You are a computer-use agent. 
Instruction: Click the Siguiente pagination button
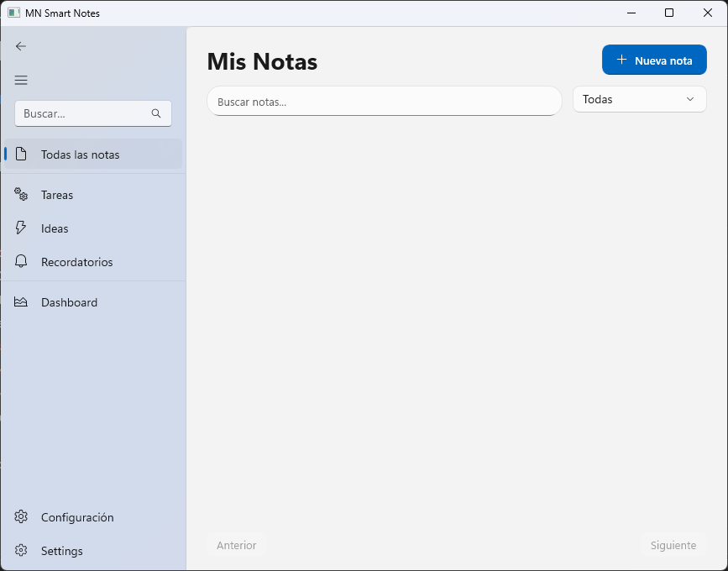673,545
